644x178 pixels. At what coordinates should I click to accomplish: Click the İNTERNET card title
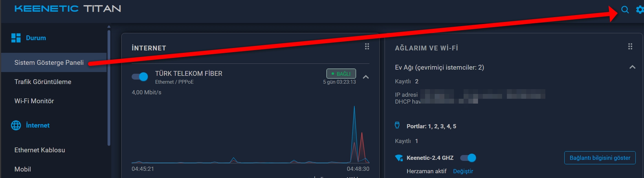tap(149, 48)
